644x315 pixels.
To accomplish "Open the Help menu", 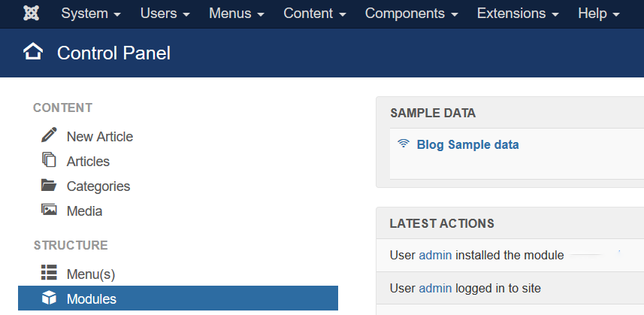I will (598, 14).
